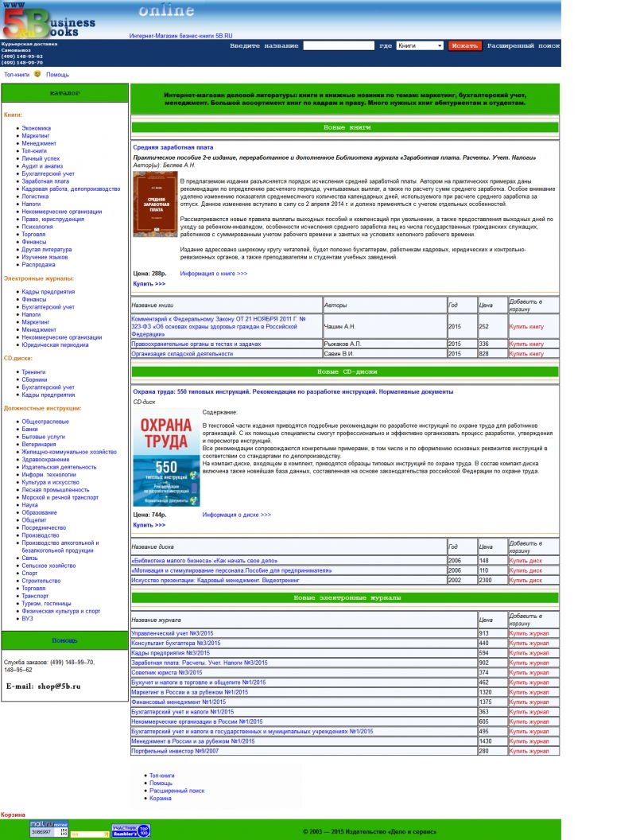Open Корзина in the bottom links list
This screenshot has height=840, width=636.
point(161,798)
